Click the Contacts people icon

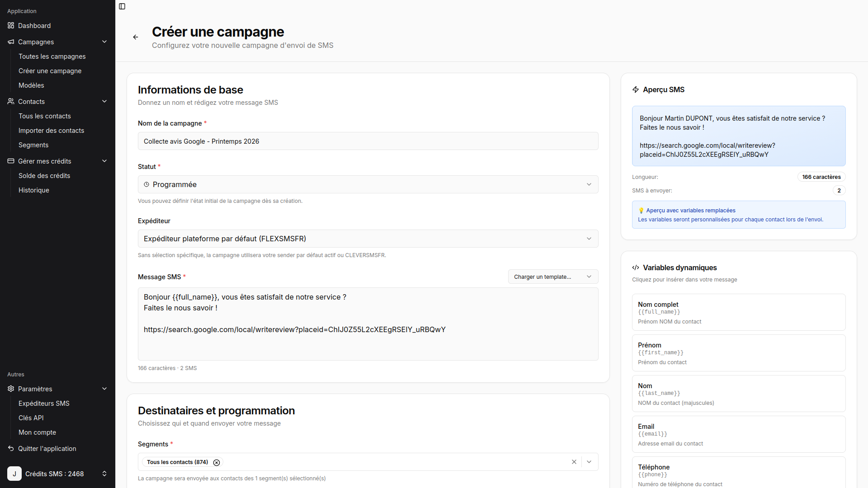(x=11, y=102)
